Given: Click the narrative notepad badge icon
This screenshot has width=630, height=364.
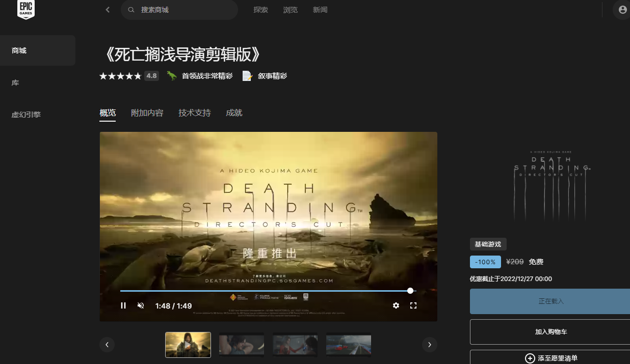Looking at the screenshot, I should [247, 76].
